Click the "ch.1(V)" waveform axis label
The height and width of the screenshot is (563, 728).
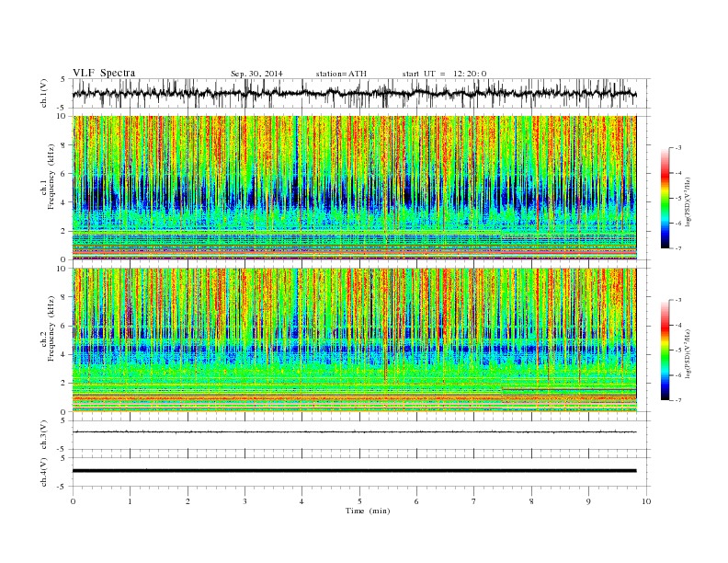pos(44,93)
